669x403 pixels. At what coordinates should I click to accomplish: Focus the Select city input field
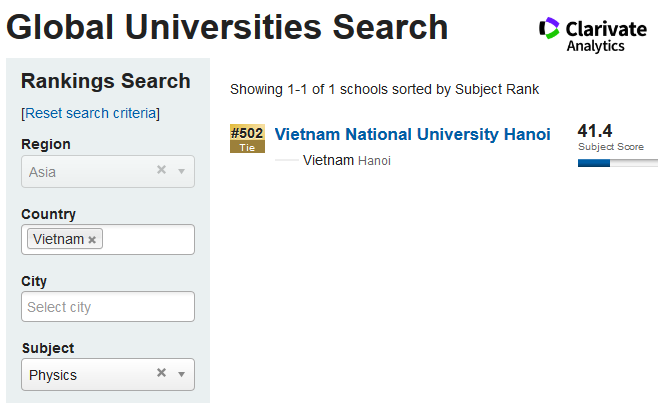[108, 307]
